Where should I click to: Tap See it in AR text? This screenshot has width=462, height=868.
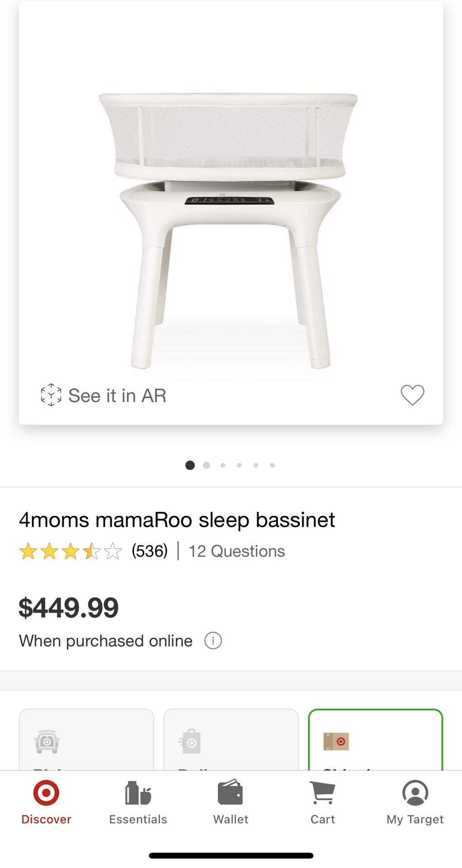pos(117,396)
